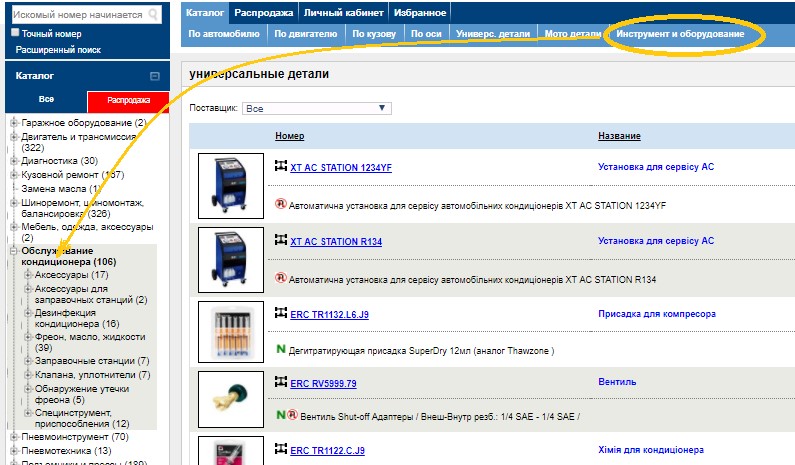795x465 pixels.
Task: Select red Распродажа tab in catalog sidebar
Action: tap(128, 100)
